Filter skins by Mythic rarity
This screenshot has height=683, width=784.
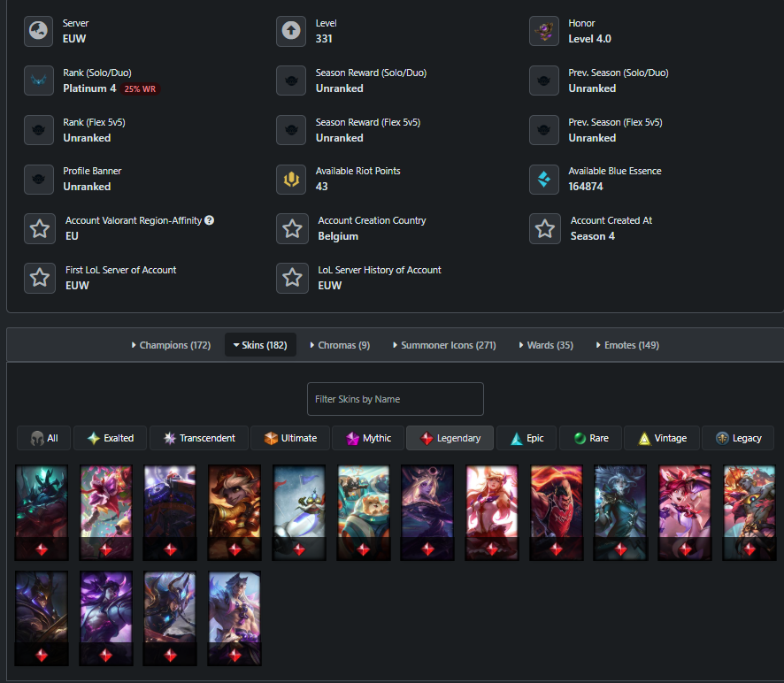pyautogui.click(x=368, y=438)
